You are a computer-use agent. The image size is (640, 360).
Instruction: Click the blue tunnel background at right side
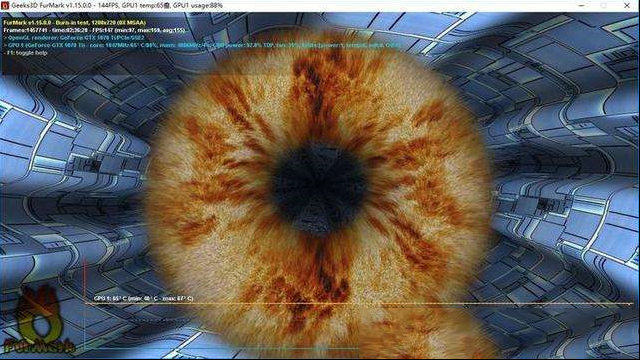[567, 184]
